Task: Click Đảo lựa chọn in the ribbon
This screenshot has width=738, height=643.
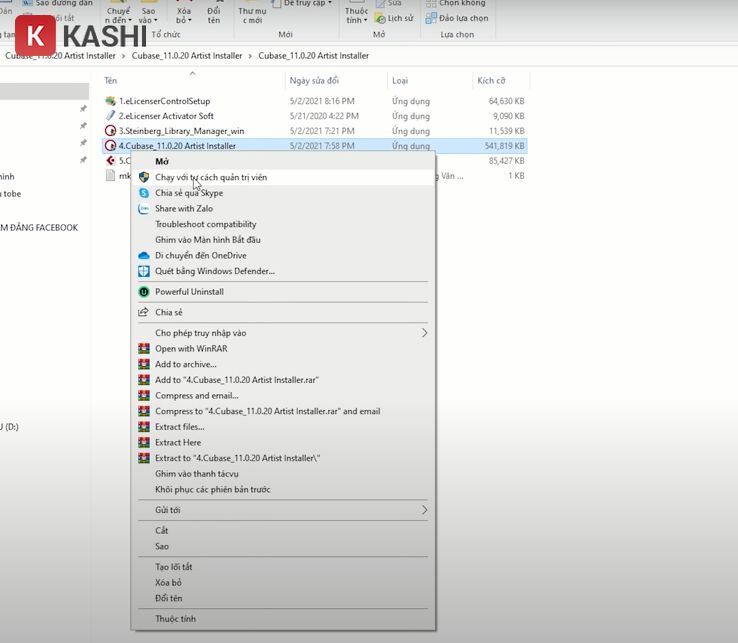Action: coord(457,18)
